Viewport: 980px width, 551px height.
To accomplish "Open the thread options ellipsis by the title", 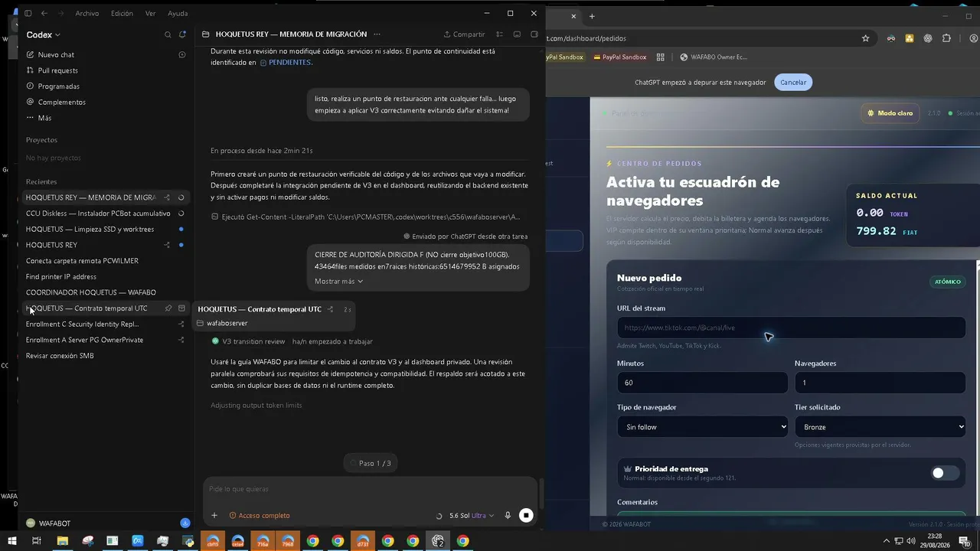I will click(x=377, y=34).
